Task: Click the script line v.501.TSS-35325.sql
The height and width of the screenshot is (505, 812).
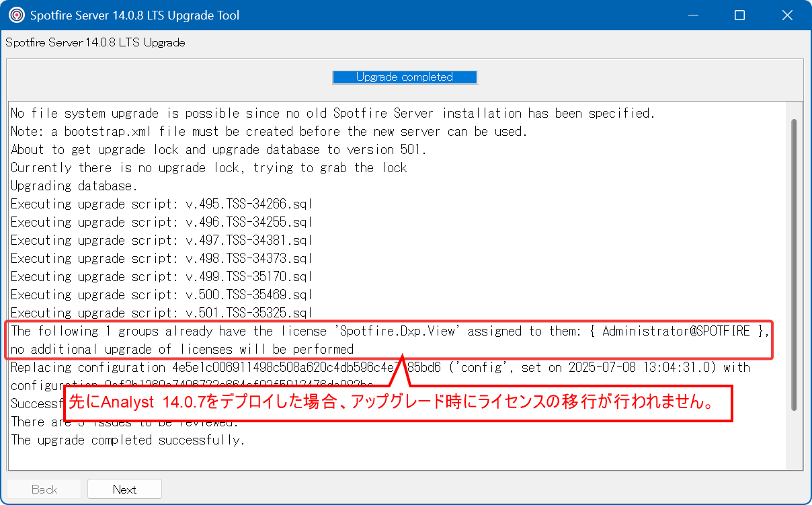Action: (161, 313)
